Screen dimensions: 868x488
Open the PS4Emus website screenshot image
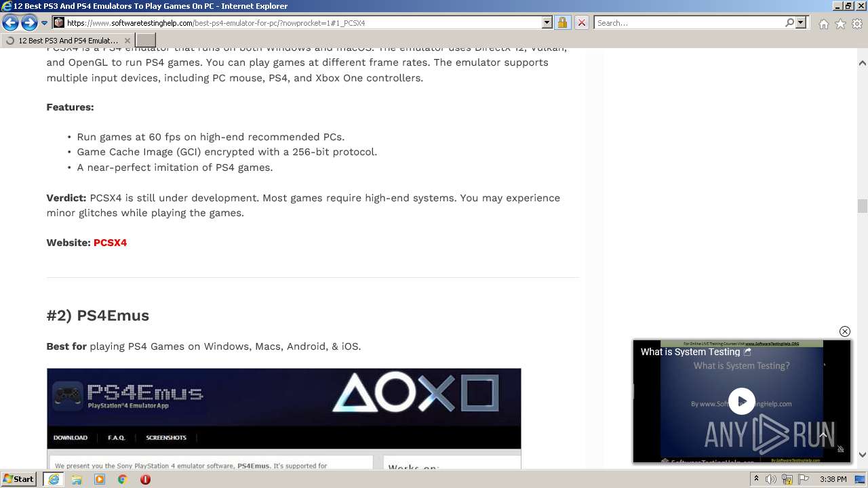click(283, 418)
